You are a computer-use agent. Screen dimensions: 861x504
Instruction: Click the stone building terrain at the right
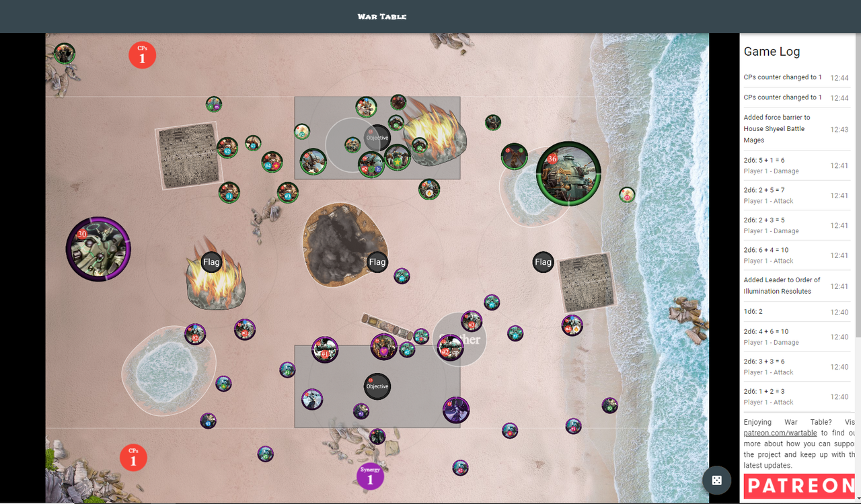click(x=587, y=282)
